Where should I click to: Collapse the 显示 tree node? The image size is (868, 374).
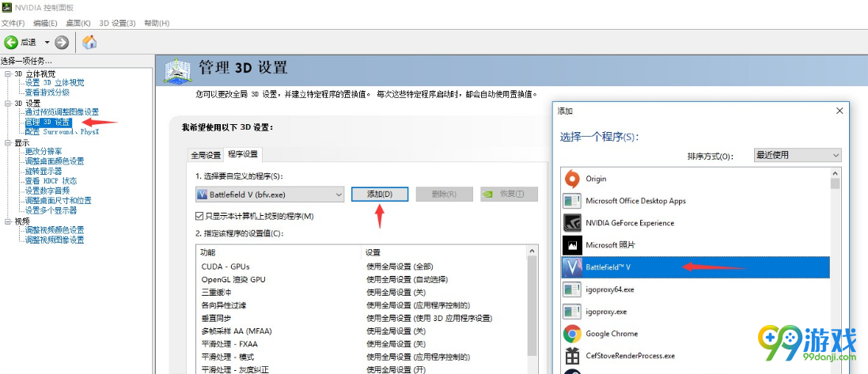click(7, 142)
